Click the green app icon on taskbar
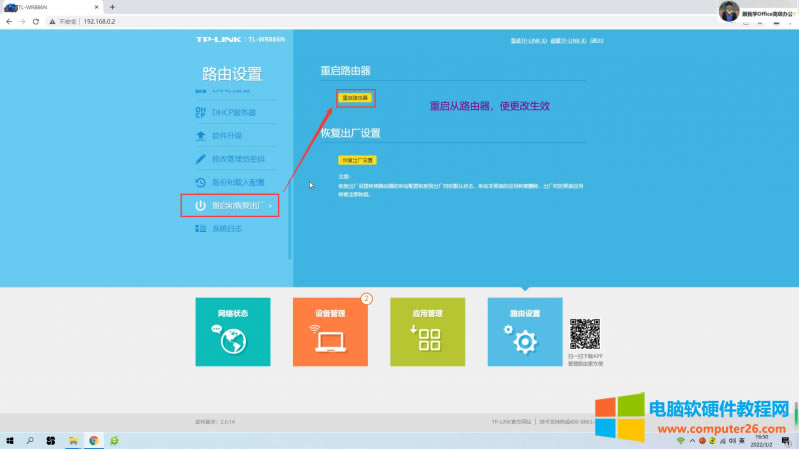This screenshot has width=799, height=449. [x=114, y=440]
